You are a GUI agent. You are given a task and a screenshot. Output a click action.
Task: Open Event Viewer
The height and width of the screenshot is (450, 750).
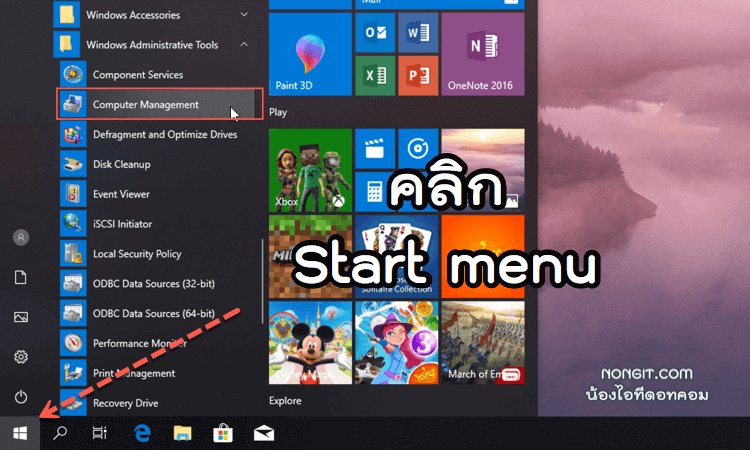[158, 194]
